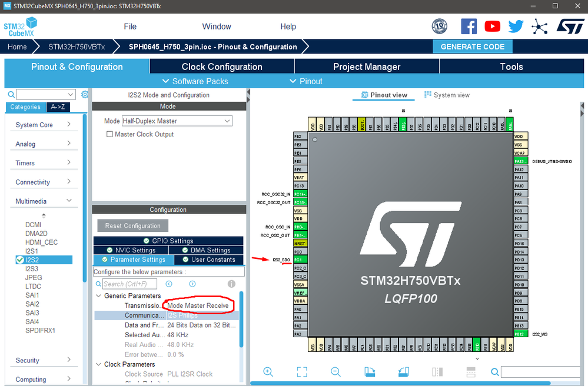Click the 10-year anniversary badge icon
The width and height of the screenshot is (588, 389).
click(440, 26)
